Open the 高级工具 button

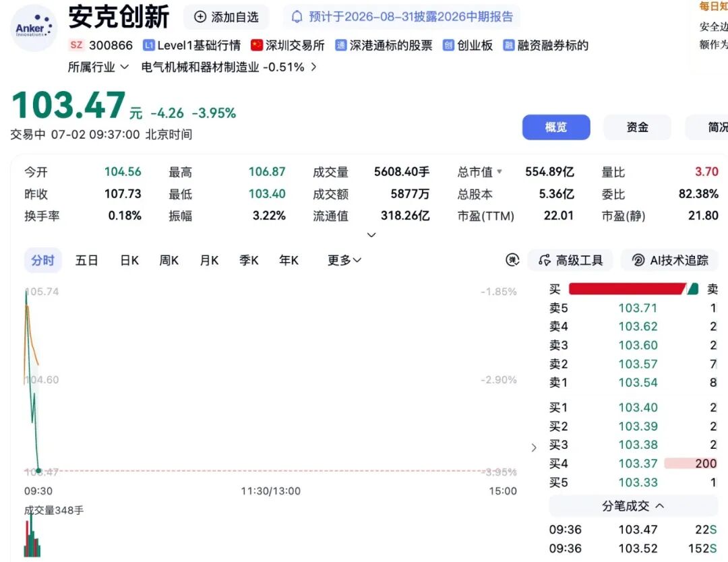coord(571,260)
